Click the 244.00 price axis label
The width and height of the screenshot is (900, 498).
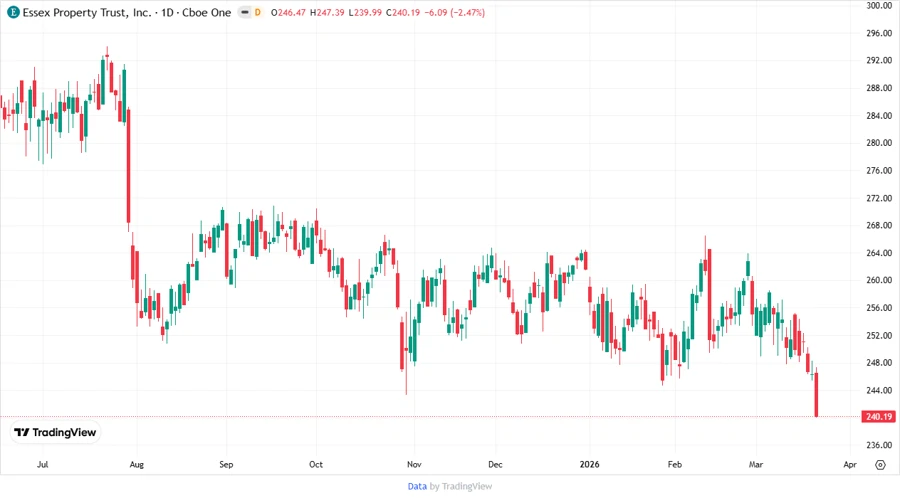point(879,390)
